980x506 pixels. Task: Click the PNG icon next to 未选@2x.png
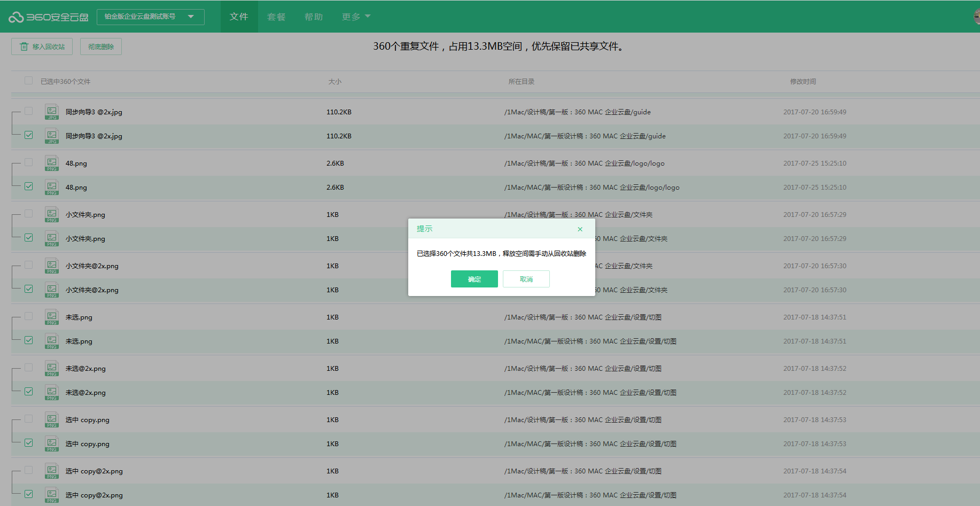point(51,368)
